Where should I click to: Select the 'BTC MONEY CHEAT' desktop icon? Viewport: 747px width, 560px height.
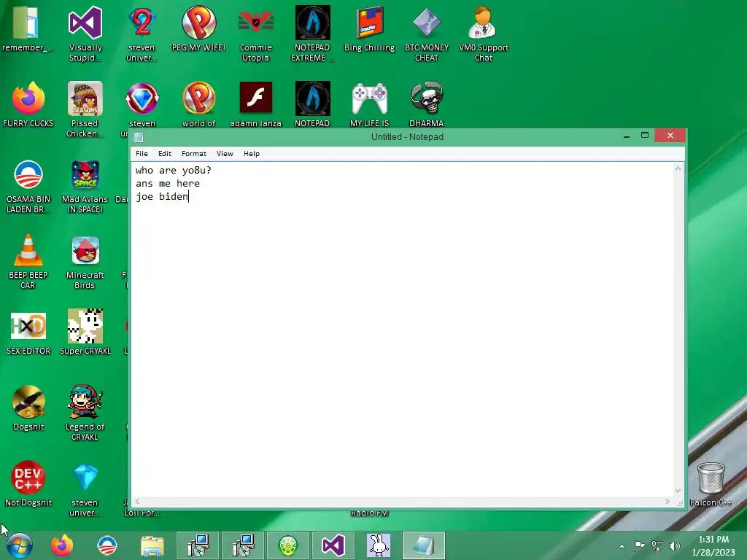427,34
